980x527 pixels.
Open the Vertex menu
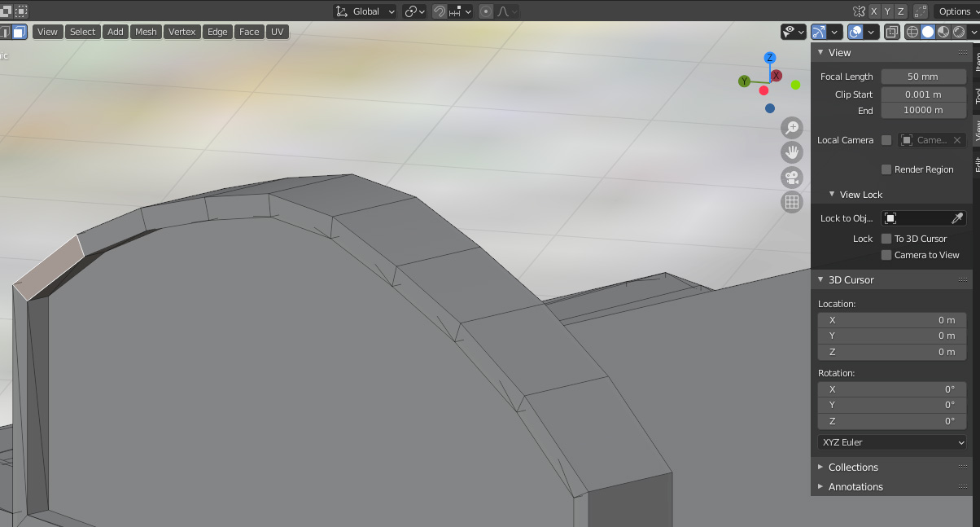[x=182, y=32]
